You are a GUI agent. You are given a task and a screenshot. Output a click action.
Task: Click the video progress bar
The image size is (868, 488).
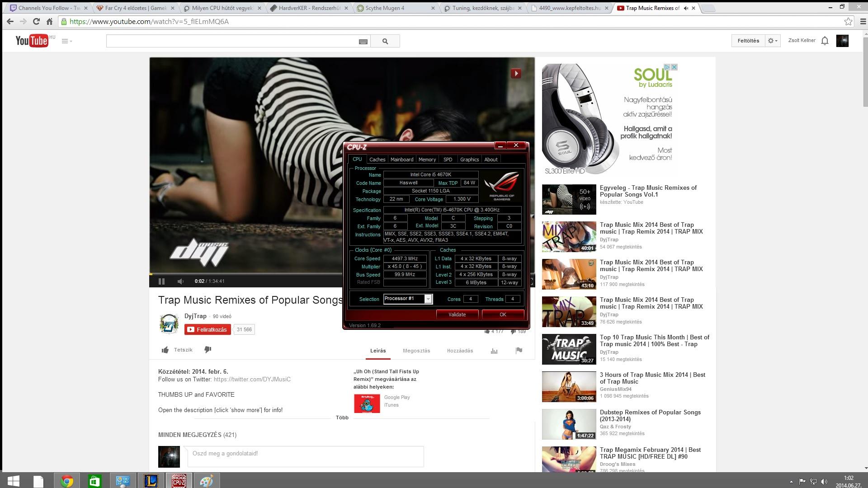(x=246, y=274)
